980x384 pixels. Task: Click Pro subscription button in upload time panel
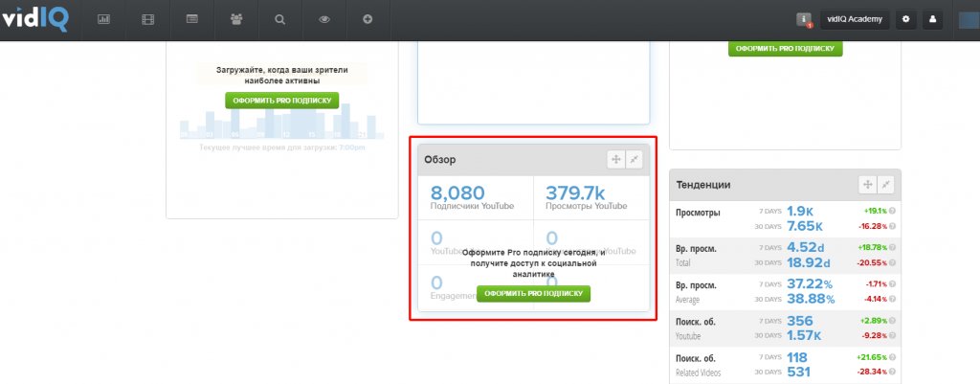[282, 100]
